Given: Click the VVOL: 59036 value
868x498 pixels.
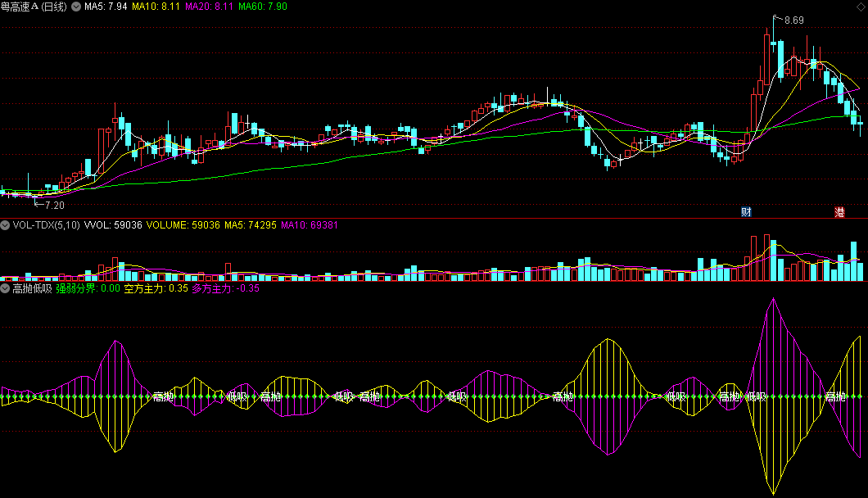Looking at the screenshot, I should (113, 225).
